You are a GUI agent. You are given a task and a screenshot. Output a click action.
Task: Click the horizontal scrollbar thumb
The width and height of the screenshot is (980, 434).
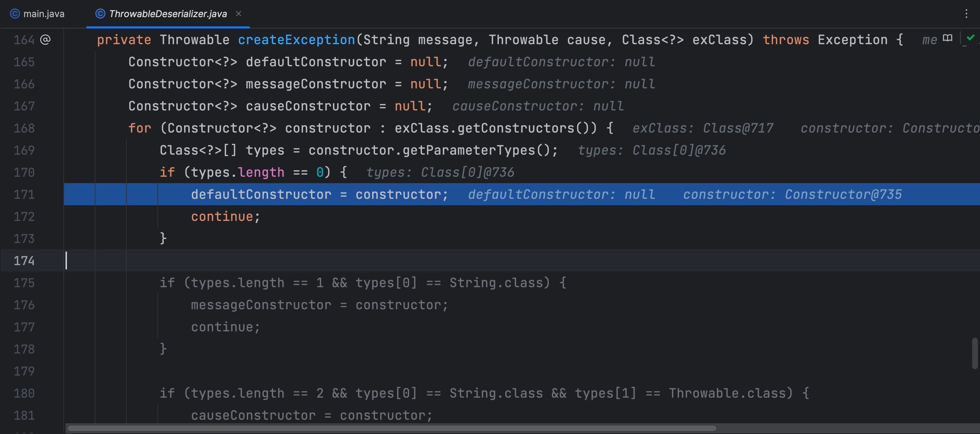click(x=392, y=428)
